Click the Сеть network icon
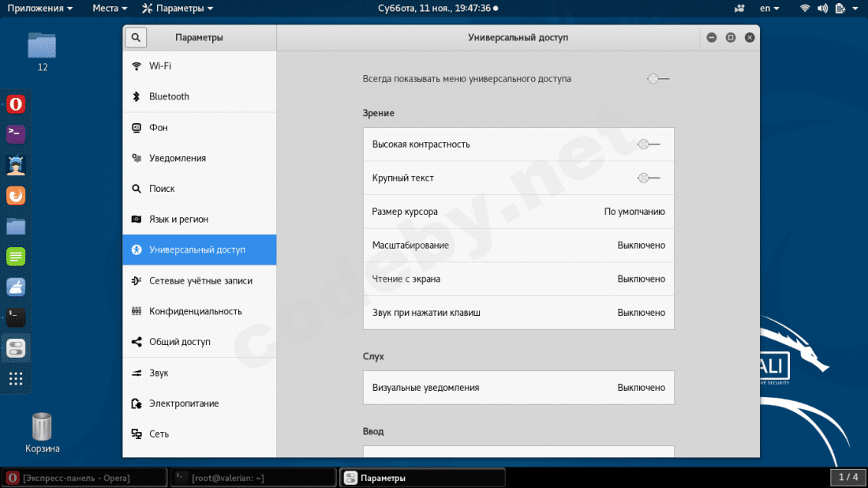This screenshot has height=488, width=868. [x=137, y=434]
